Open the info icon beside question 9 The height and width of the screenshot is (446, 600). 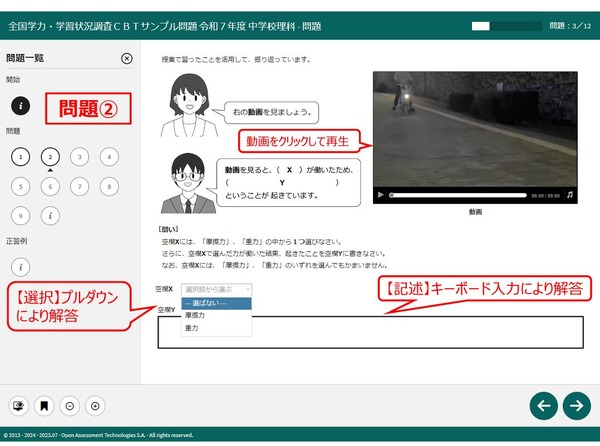tap(50, 215)
